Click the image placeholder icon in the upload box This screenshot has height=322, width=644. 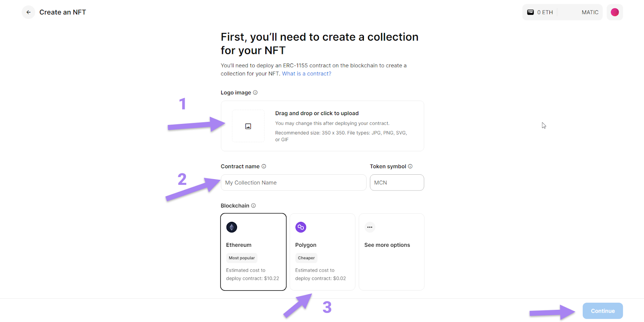[x=248, y=126]
